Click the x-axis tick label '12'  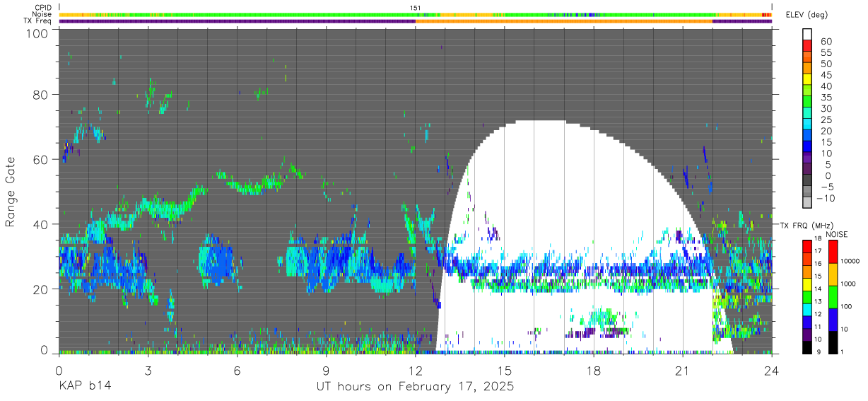coord(415,371)
